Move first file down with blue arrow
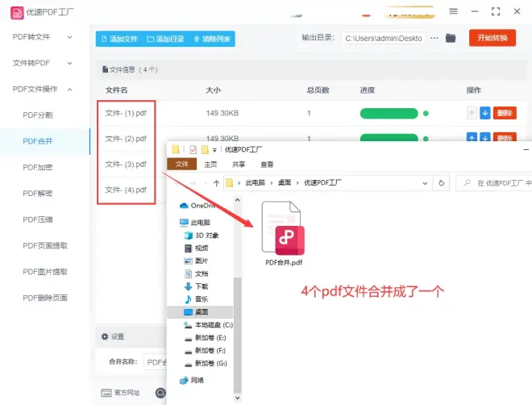Screen dimensions: 532x405 [485, 114]
